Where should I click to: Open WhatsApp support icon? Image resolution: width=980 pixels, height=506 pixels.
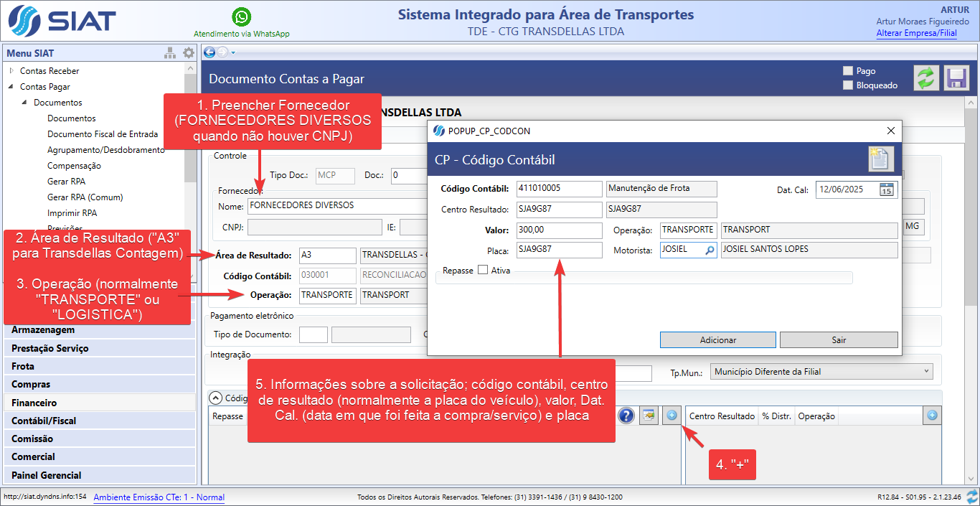point(242,17)
